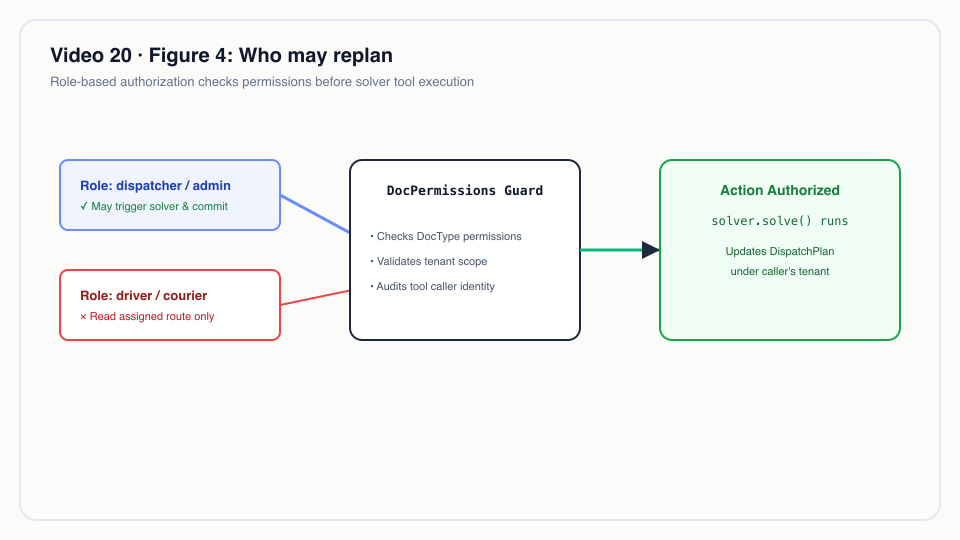Image resolution: width=960 pixels, height=540 pixels.
Task: Click 'under caller's tenant' text
Action: [x=780, y=271]
